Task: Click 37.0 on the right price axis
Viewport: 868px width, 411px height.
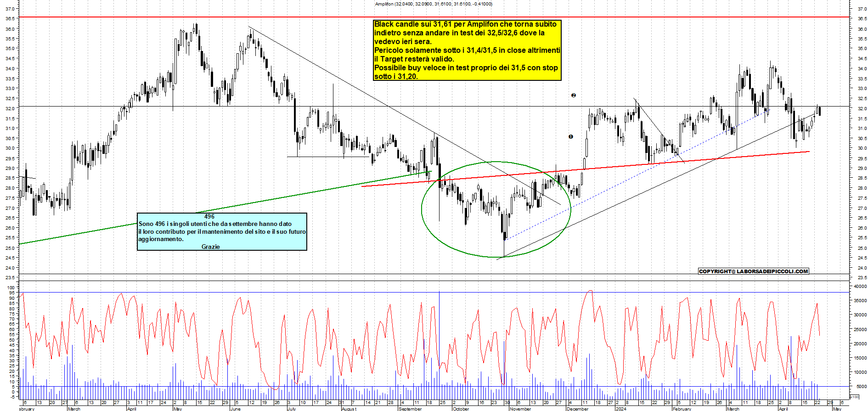Action: (862, 9)
